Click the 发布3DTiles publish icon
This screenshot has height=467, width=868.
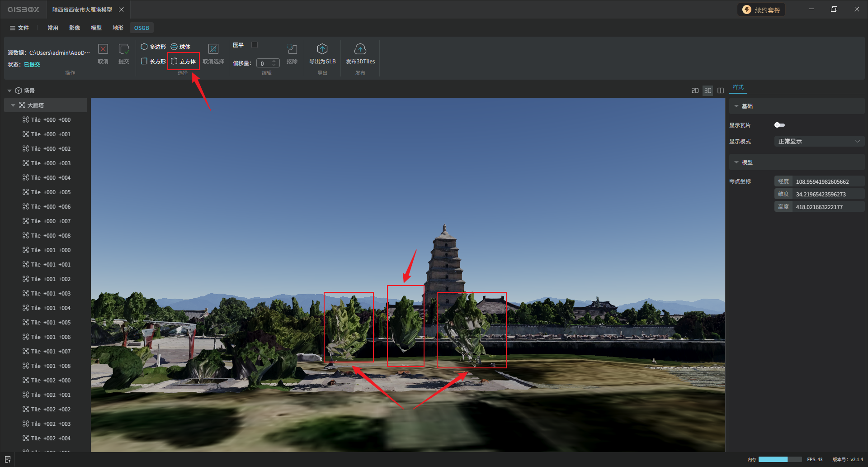[360, 49]
